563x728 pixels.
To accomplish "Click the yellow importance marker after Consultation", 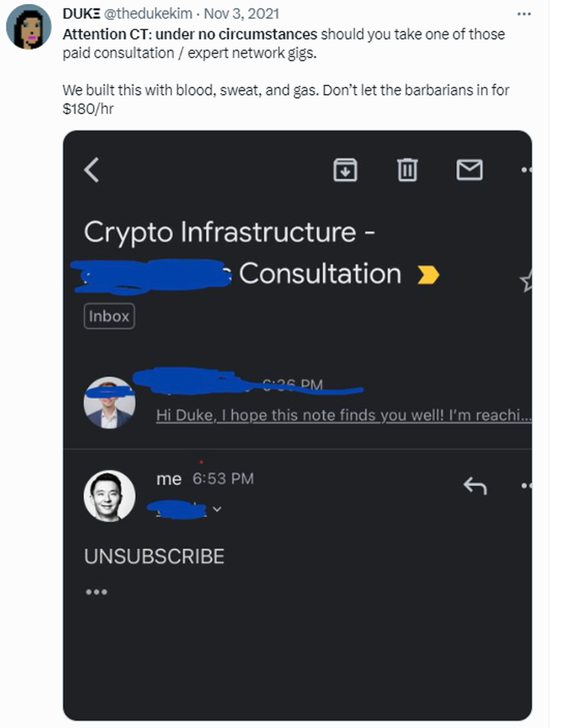I will pos(428,274).
